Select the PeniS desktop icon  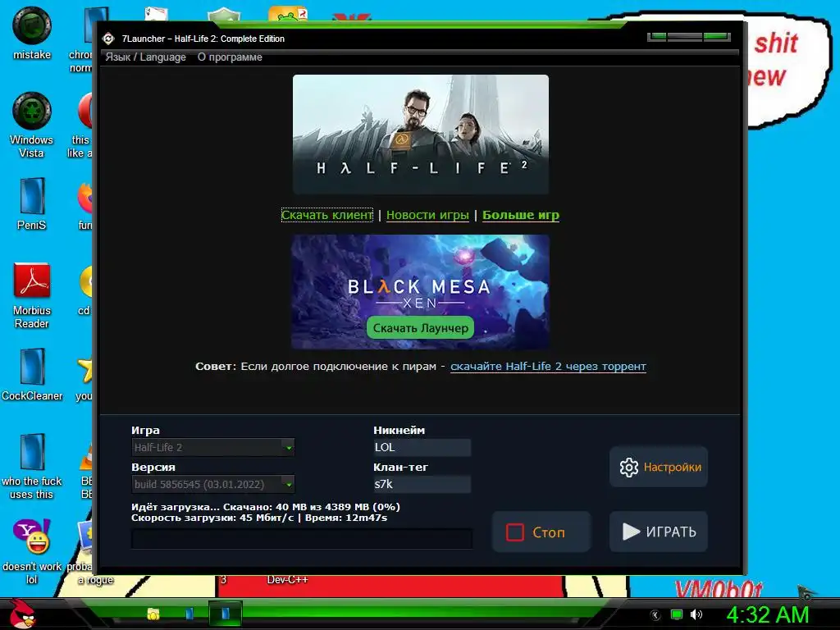[32, 204]
